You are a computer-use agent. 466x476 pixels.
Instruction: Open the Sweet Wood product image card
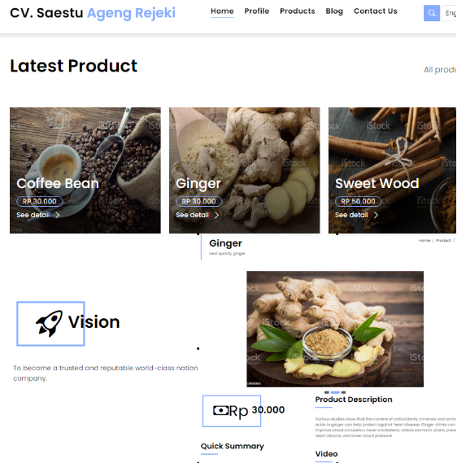pos(392,170)
